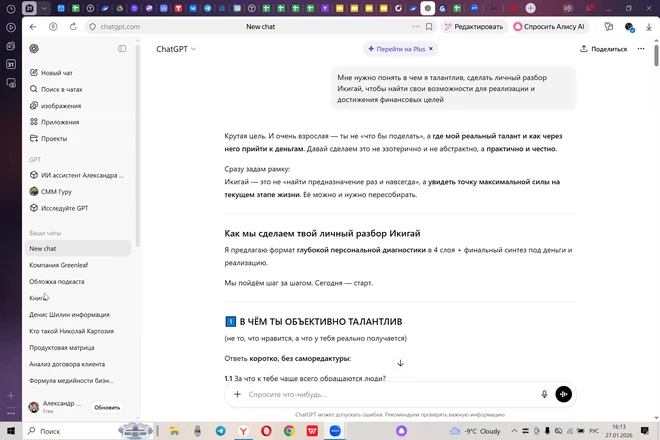
Task: Open Проекты in the sidebar
Action: (x=54, y=138)
